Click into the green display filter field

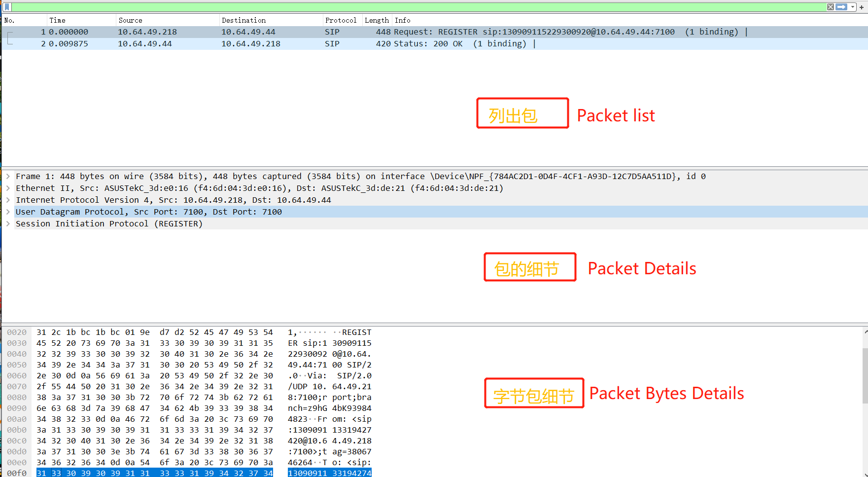click(419, 7)
